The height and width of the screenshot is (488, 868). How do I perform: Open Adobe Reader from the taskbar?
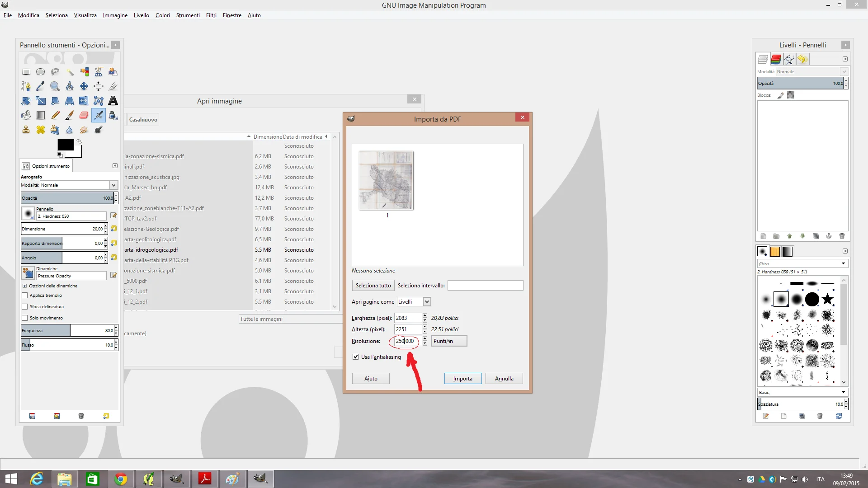click(205, 479)
